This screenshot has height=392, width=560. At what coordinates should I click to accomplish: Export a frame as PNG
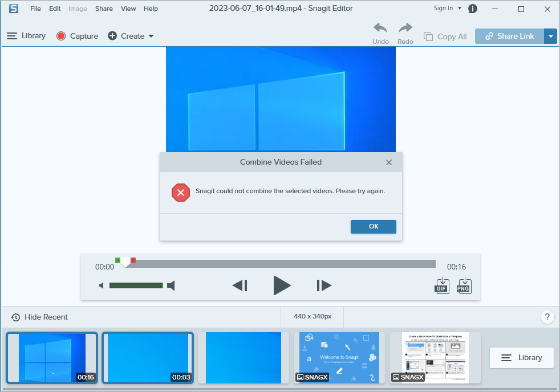464,285
